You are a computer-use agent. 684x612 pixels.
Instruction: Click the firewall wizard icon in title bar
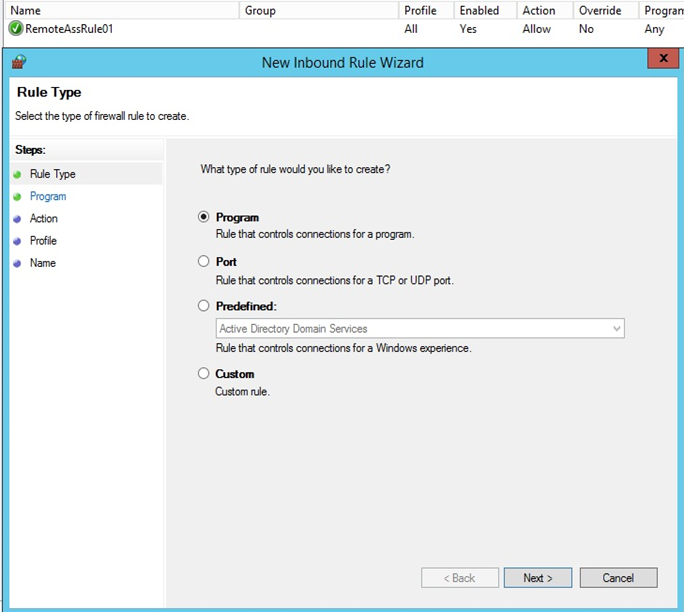(19, 62)
